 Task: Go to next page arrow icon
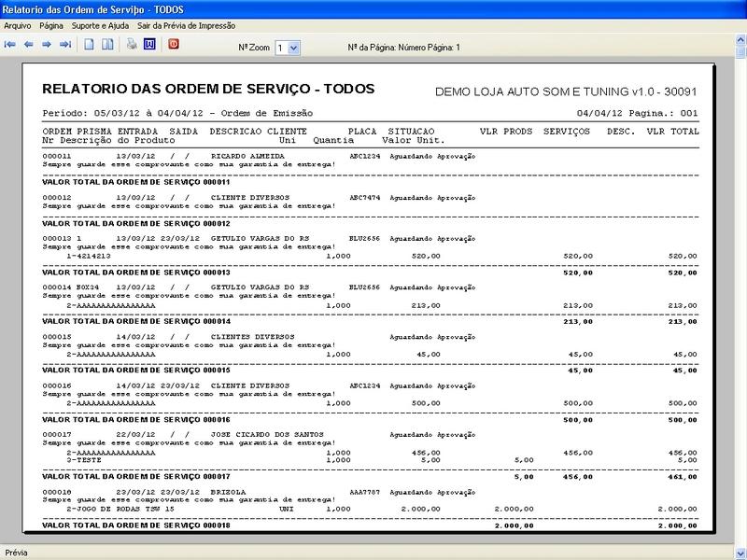pos(47,45)
